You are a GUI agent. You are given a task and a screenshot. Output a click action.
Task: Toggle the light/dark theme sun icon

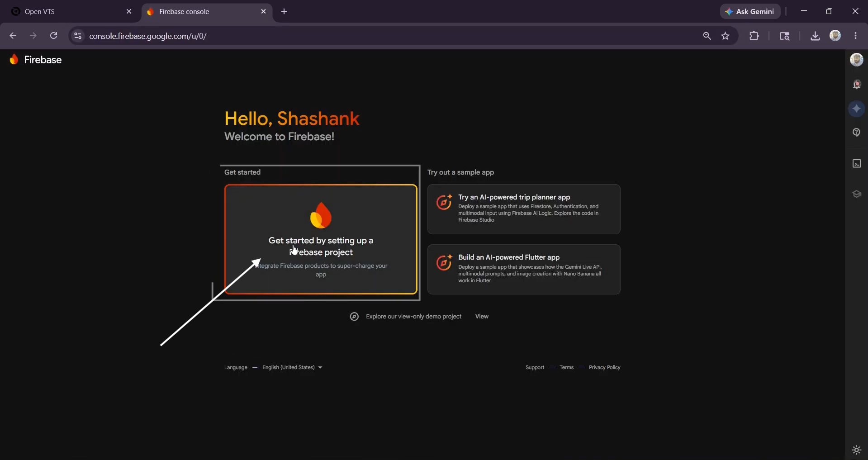[x=857, y=450]
